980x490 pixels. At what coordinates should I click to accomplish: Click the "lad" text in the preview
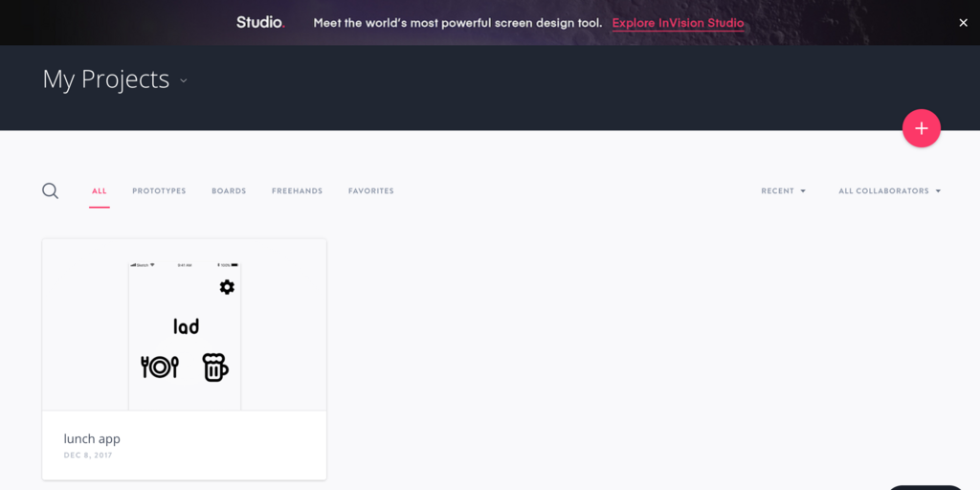187,325
